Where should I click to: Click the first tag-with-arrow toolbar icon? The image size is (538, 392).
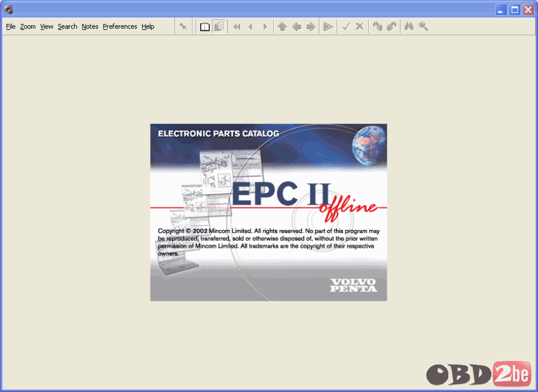coord(377,26)
